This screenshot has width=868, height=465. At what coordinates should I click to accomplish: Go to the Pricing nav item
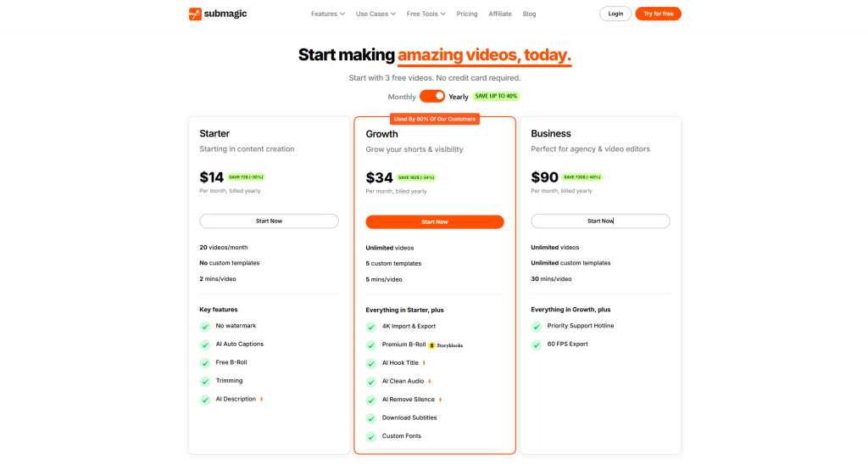467,14
